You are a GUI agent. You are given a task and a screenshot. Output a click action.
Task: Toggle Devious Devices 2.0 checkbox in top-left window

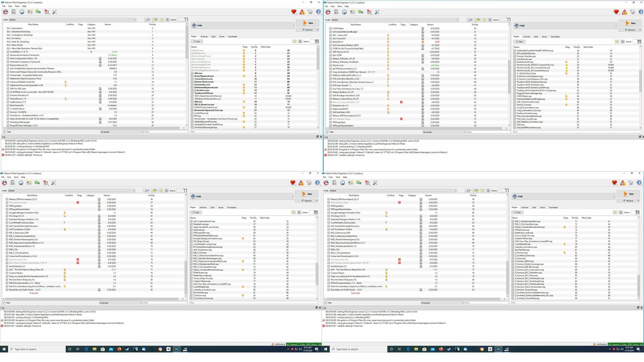tap(8, 65)
